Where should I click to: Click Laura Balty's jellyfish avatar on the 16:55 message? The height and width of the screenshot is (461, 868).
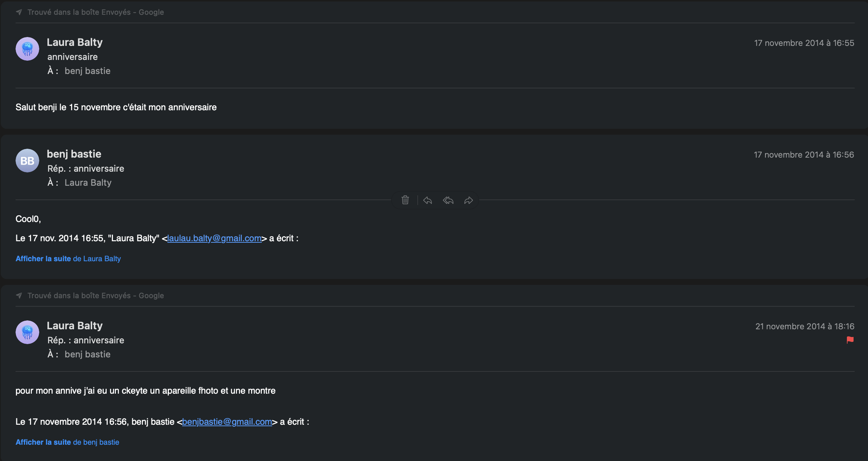click(x=27, y=49)
